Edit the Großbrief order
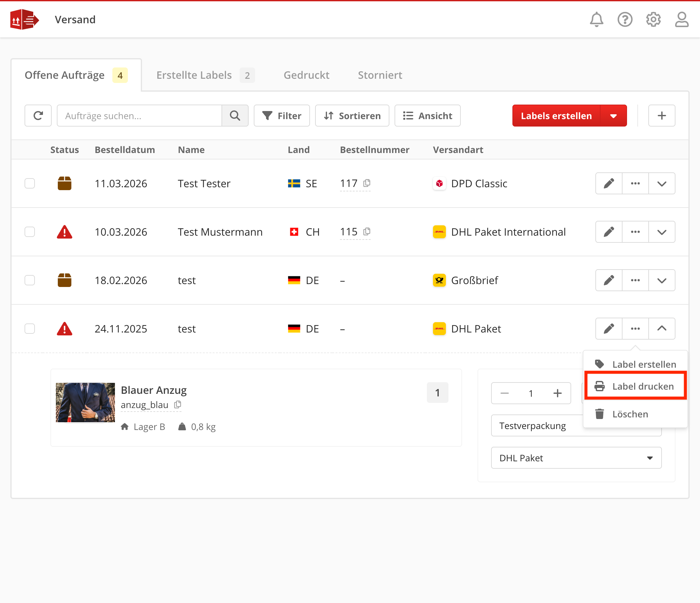This screenshot has height=603, width=700. (609, 280)
